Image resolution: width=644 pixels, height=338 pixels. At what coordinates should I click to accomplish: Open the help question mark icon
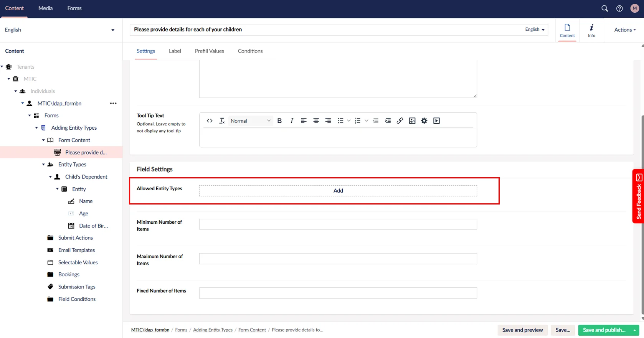(619, 8)
